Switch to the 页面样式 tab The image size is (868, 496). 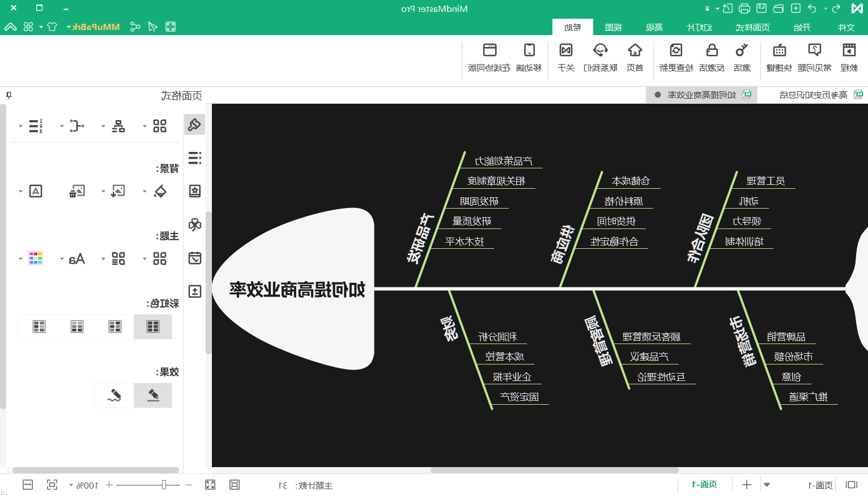[752, 27]
